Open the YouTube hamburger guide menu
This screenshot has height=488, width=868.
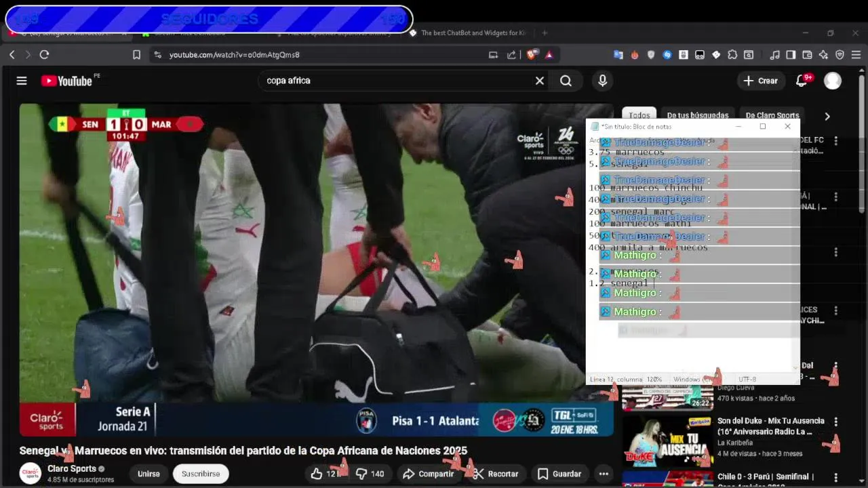click(x=22, y=81)
